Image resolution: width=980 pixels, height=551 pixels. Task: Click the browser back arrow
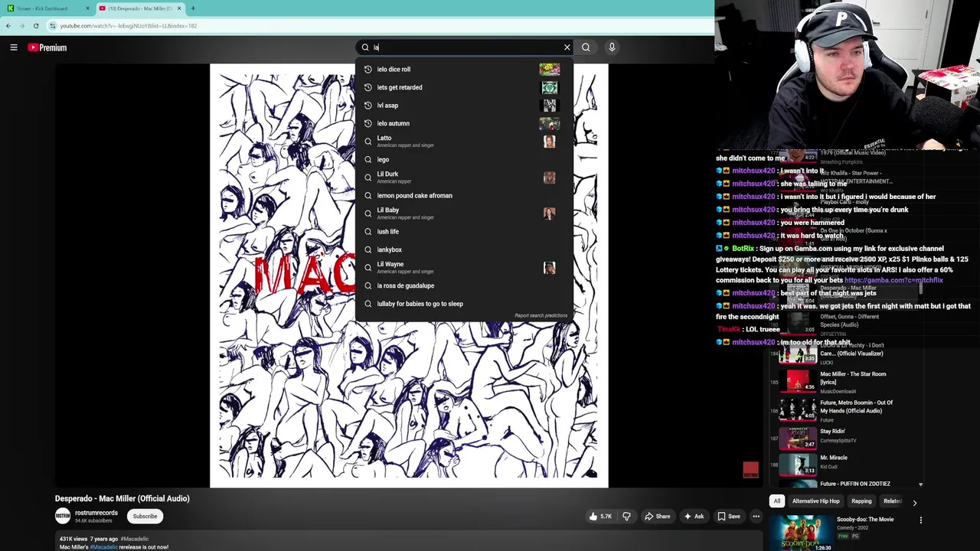[x=8, y=26]
